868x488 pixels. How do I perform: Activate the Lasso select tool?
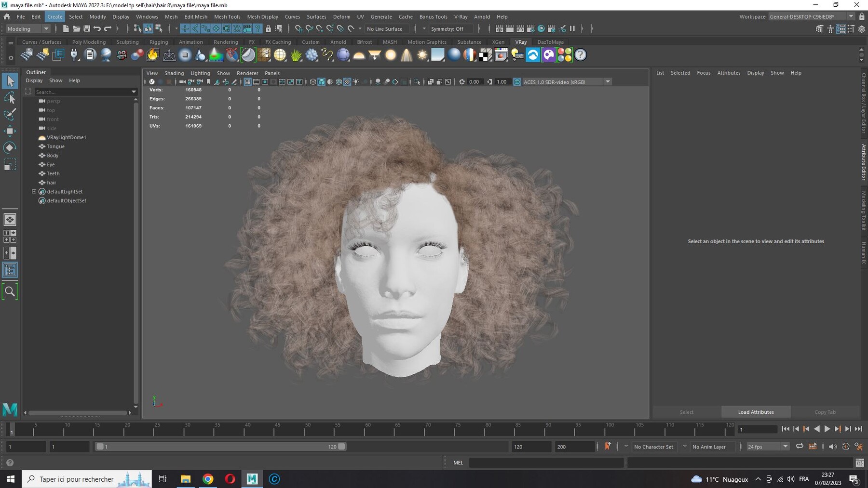click(10, 98)
